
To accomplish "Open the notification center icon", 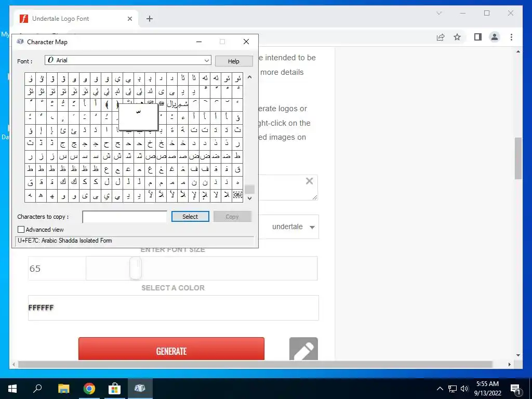I will [516, 389].
